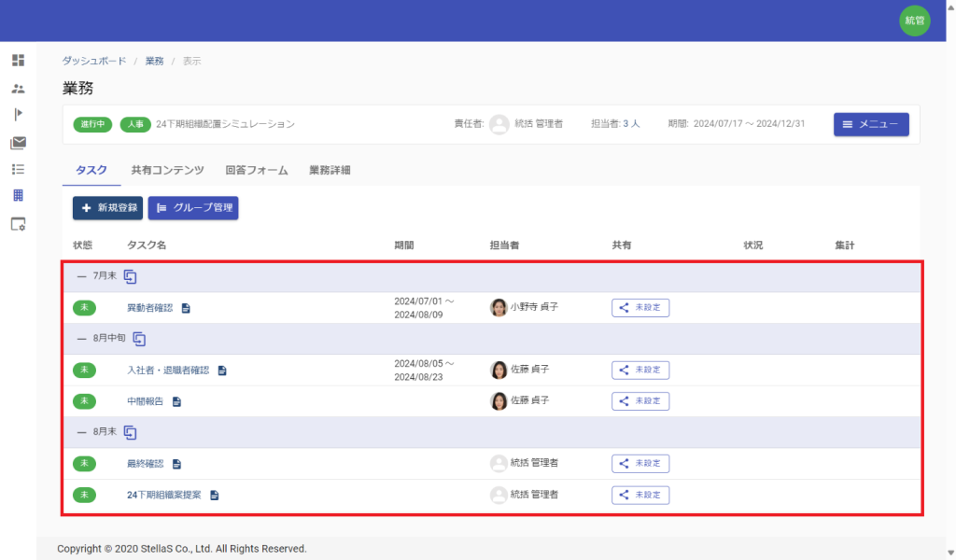Open the mail icon in the sidebar
The image size is (956, 560).
18,143
